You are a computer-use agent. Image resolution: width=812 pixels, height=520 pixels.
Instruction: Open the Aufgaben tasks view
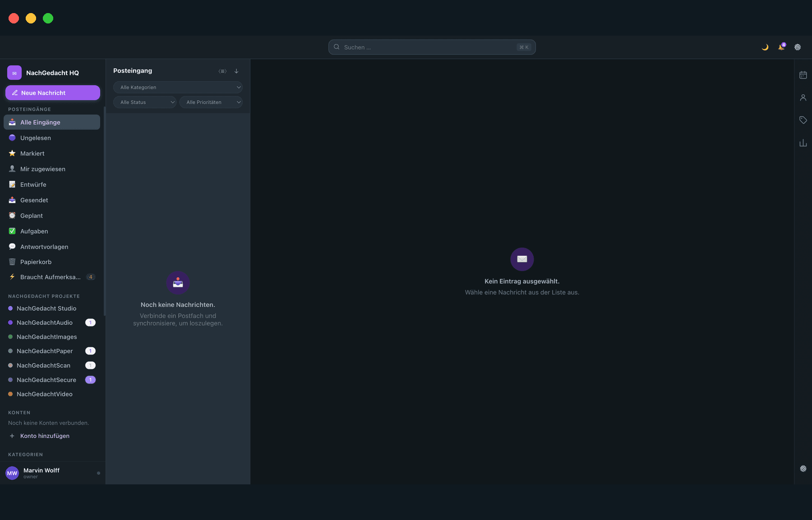point(52,231)
